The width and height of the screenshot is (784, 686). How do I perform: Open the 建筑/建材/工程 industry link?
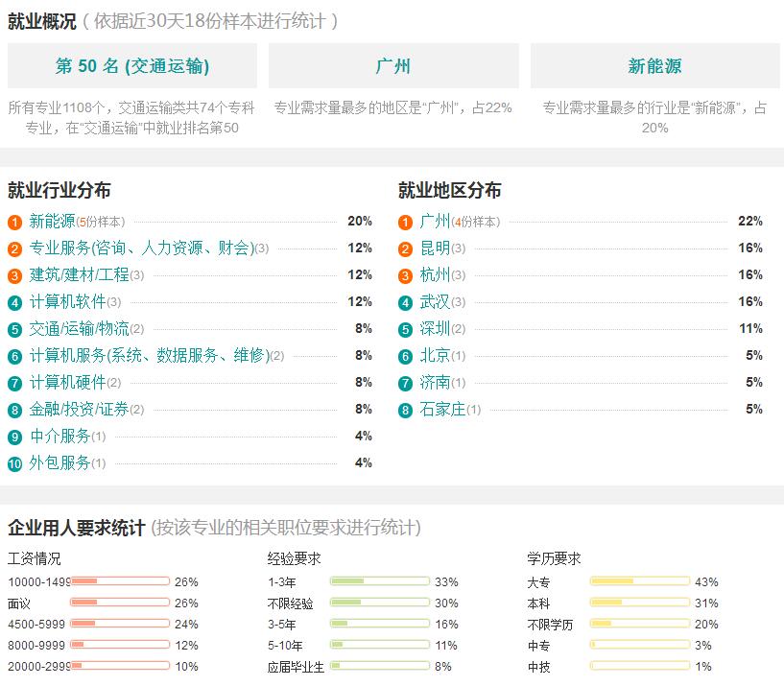pos(79,275)
